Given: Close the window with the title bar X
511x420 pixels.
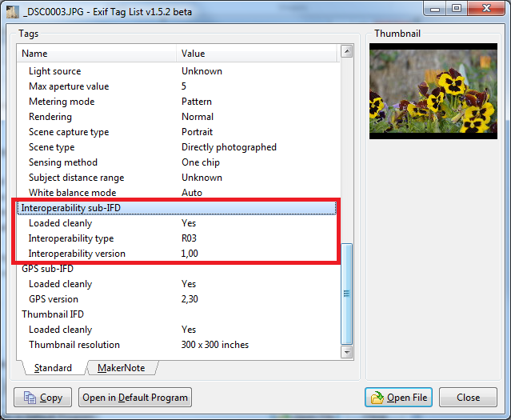Looking at the screenshot, I should coord(486,9).
